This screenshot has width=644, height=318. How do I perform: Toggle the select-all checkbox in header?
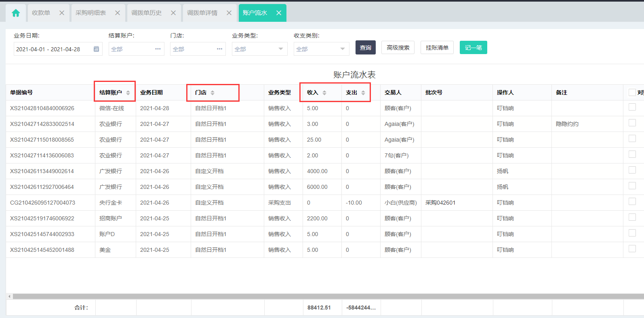(632, 92)
